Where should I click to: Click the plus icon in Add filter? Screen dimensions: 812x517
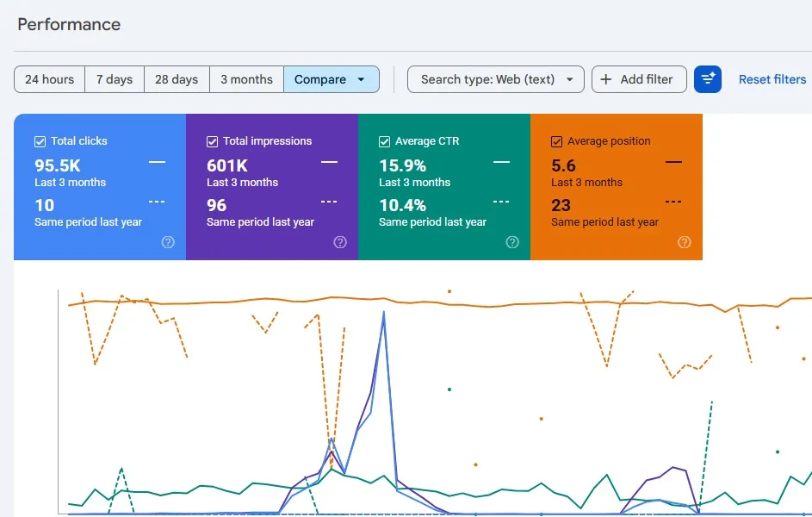coord(605,79)
